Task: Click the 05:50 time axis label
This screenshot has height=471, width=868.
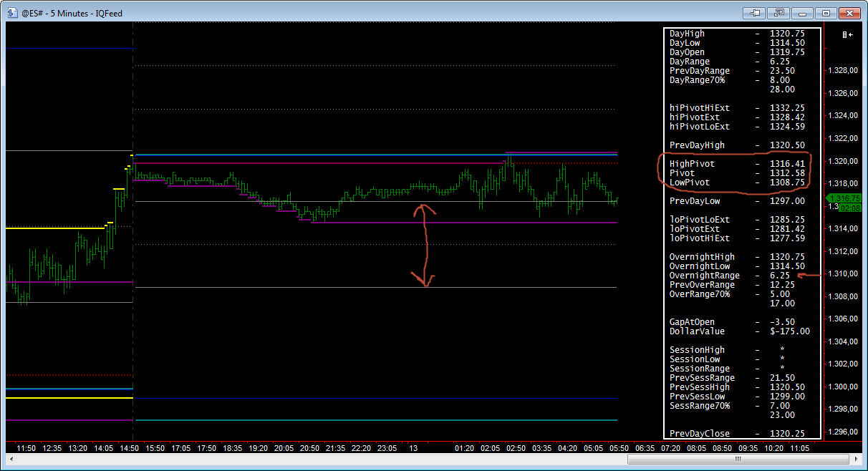Action: point(619,448)
